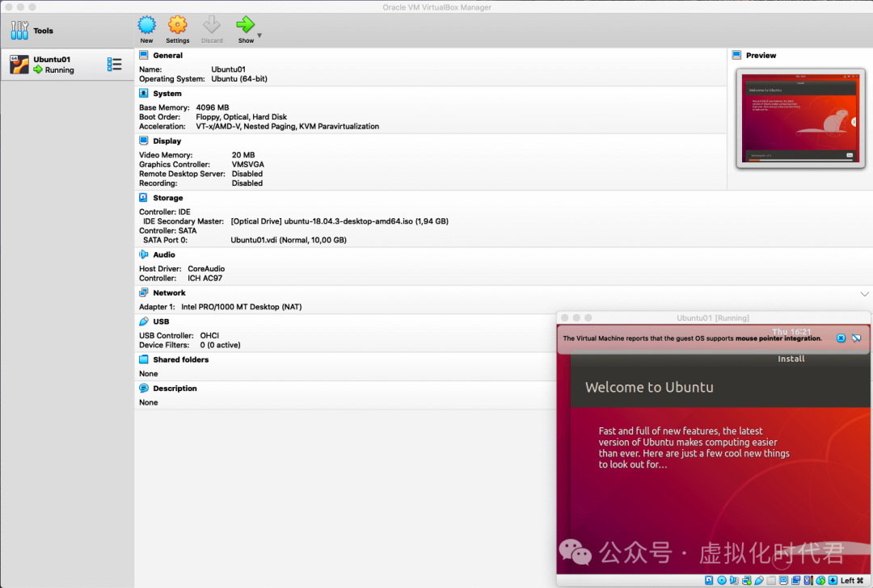Click Ubuntu01.vdi SATA Port 0 entry
Image resolution: width=873 pixels, height=588 pixels.
(289, 241)
